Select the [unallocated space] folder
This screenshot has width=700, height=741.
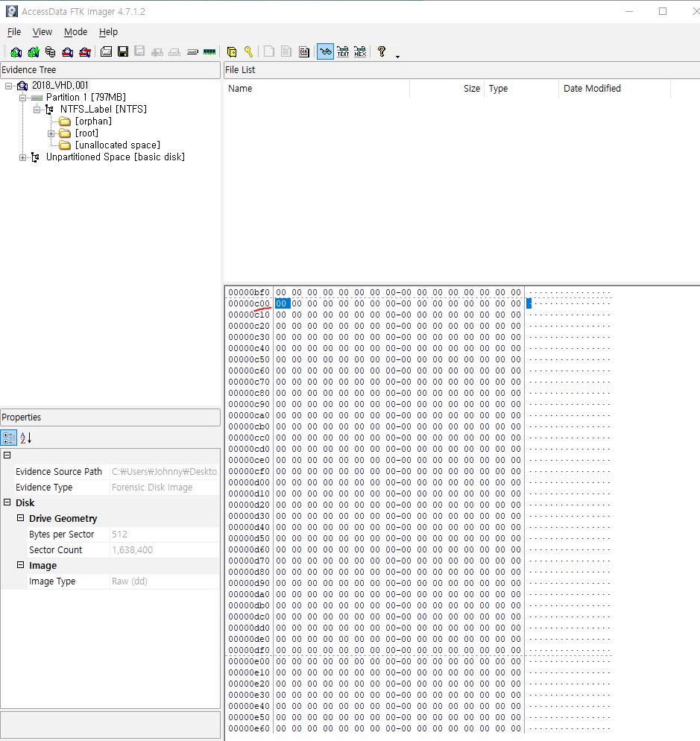tap(118, 145)
